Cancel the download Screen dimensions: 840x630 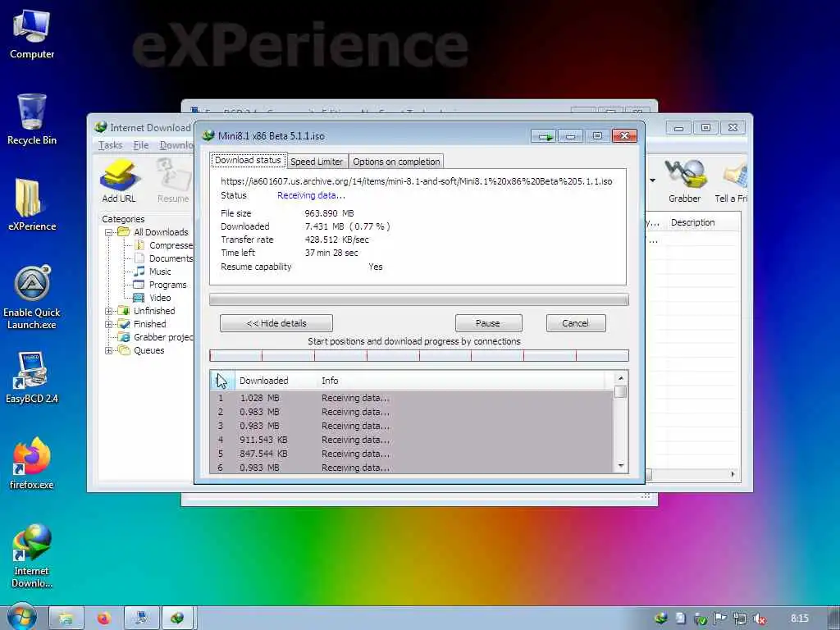point(575,323)
